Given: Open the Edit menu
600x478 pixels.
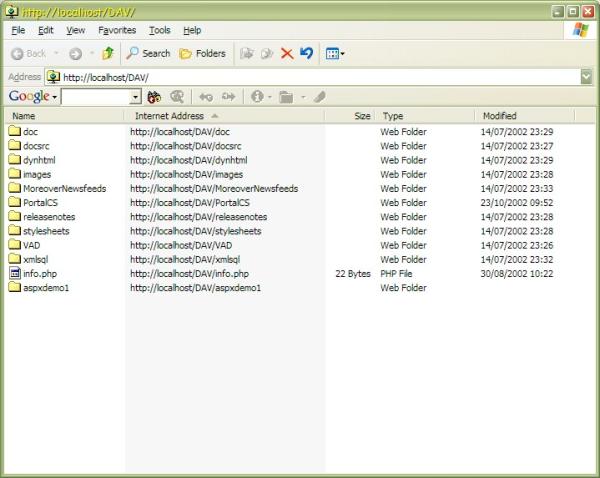Looking at the screenshot, I should pos(46,30).
